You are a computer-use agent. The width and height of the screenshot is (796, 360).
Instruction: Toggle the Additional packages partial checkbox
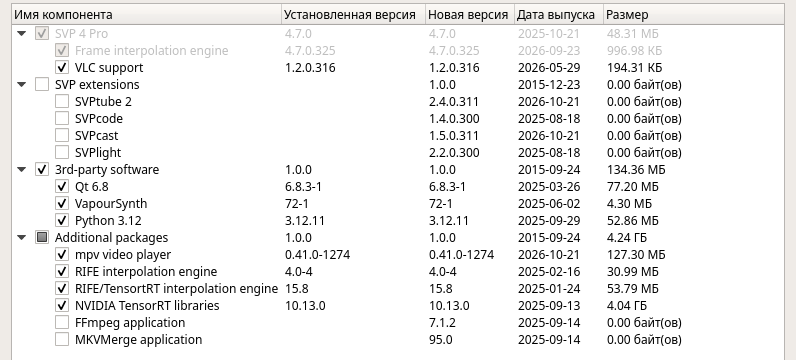42,238
